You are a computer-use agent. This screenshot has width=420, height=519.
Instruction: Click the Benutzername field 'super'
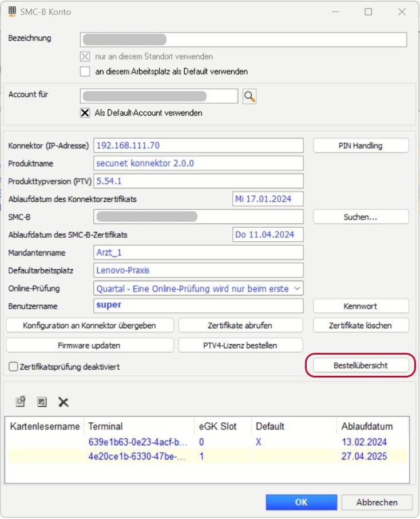tap(199, 306)
